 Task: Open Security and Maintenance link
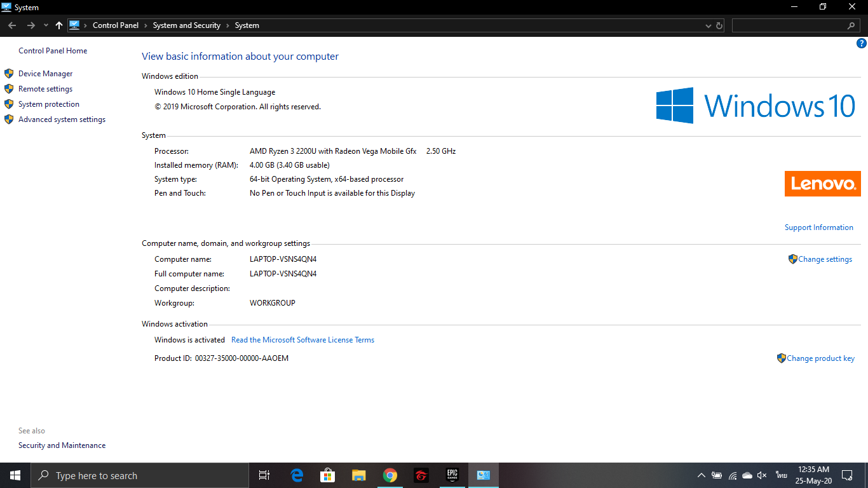[62, 445]
